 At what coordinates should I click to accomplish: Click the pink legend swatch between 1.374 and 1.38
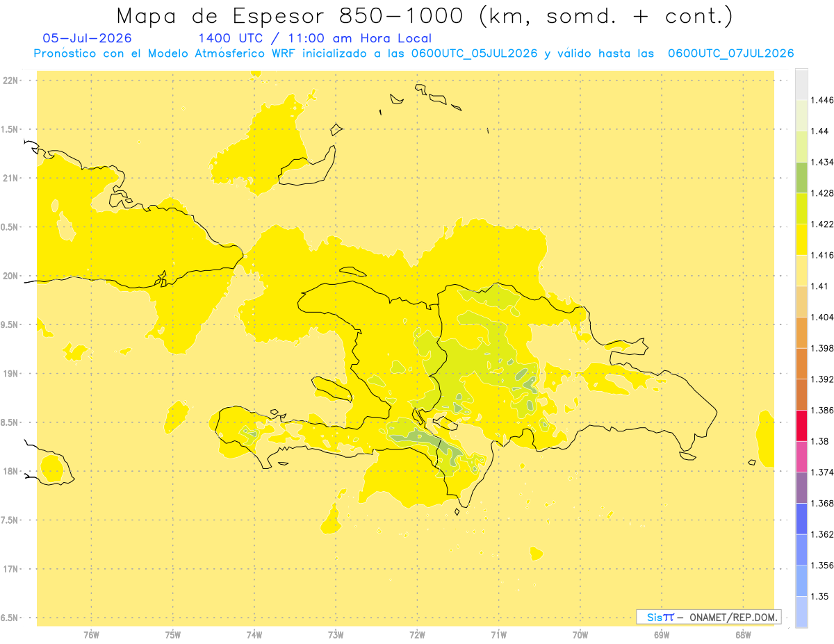tap(801, 456)
